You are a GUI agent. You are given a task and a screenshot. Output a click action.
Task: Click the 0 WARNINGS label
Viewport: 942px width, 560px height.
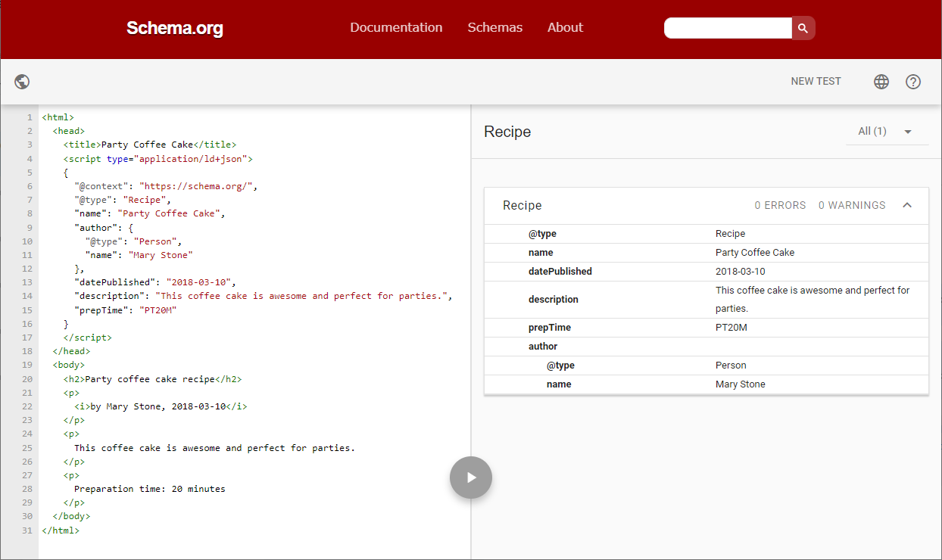tap(851, 205)
